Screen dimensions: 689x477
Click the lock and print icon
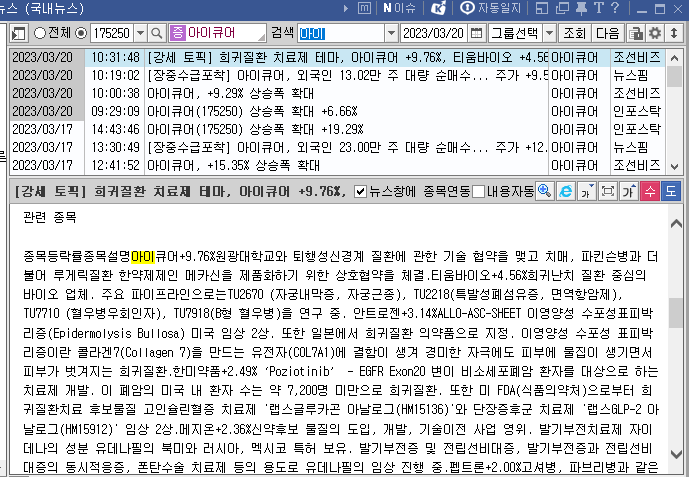[x=635, y=33]
